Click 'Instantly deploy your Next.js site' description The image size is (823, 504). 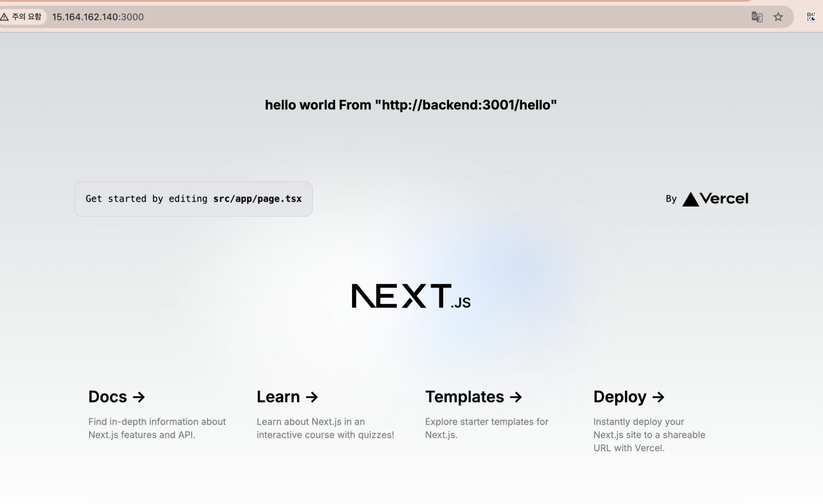point(650,435)
